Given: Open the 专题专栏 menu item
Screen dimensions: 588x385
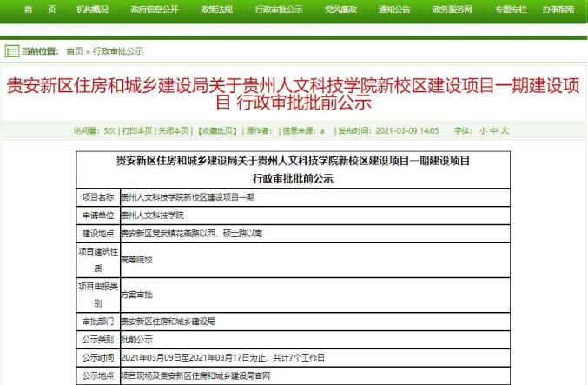Looking at the screenshot, I should pyautogui.click(x=511, y=10).
